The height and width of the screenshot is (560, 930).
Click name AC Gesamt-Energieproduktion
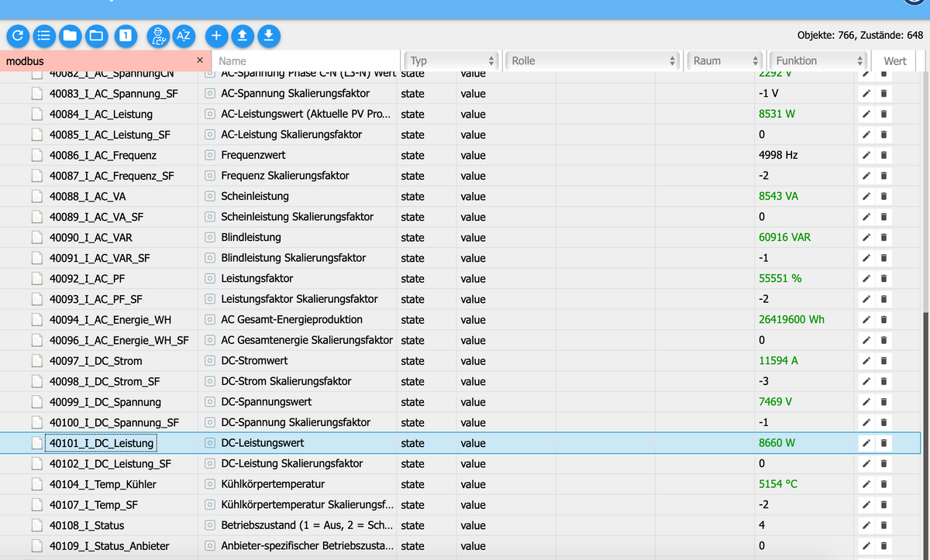click(291, 319)
